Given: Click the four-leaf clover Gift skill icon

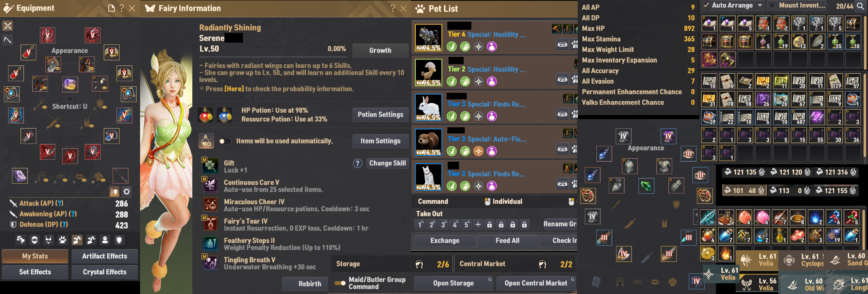Looking at the screenshot, I should coord(210,166).
